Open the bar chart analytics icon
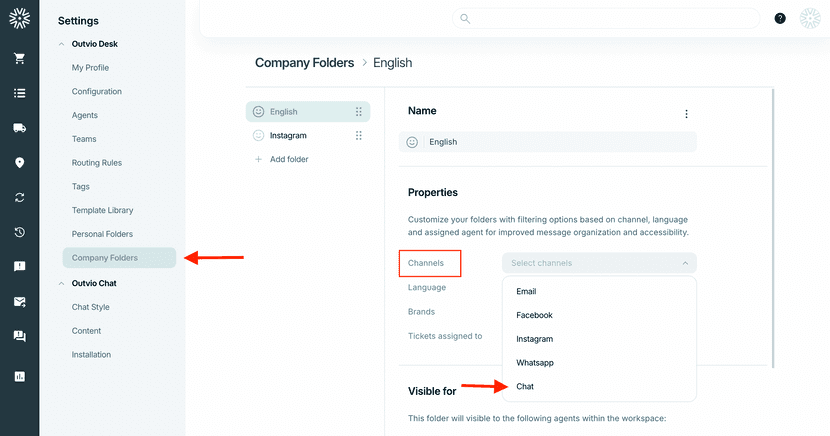This screenshot has width=830, height=436. [x=20, y=376]
